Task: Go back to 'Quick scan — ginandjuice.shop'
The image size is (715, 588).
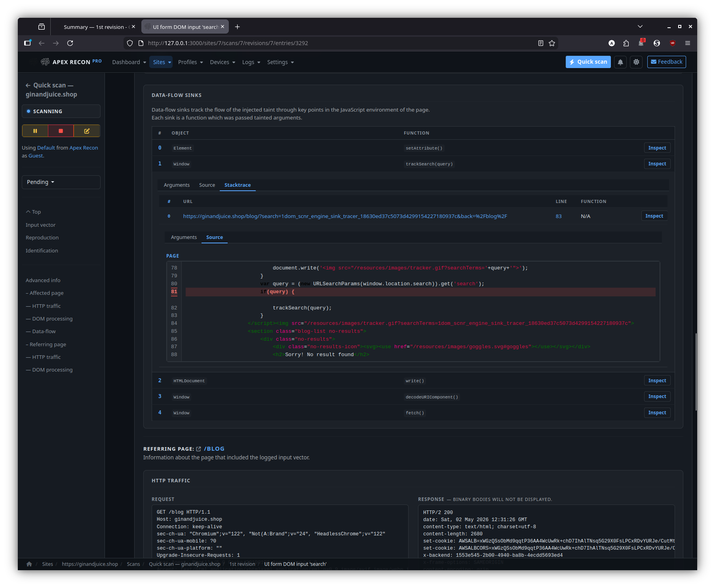Action: [x=51, y=90]
